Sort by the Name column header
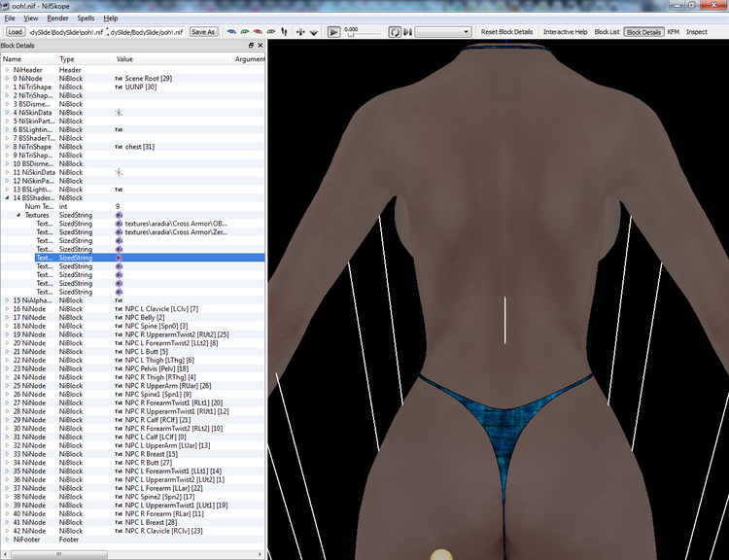 (x=29, y=59)
